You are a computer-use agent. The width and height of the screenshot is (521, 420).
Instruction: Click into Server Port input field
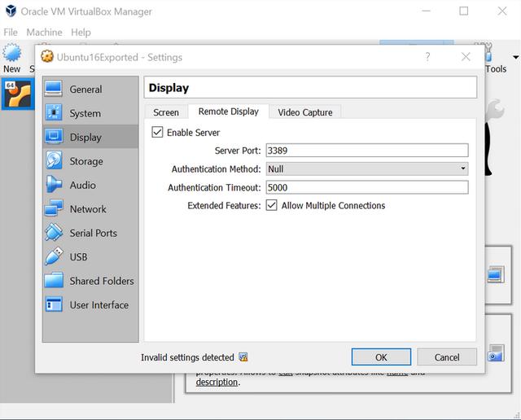[x=367, y=151]
